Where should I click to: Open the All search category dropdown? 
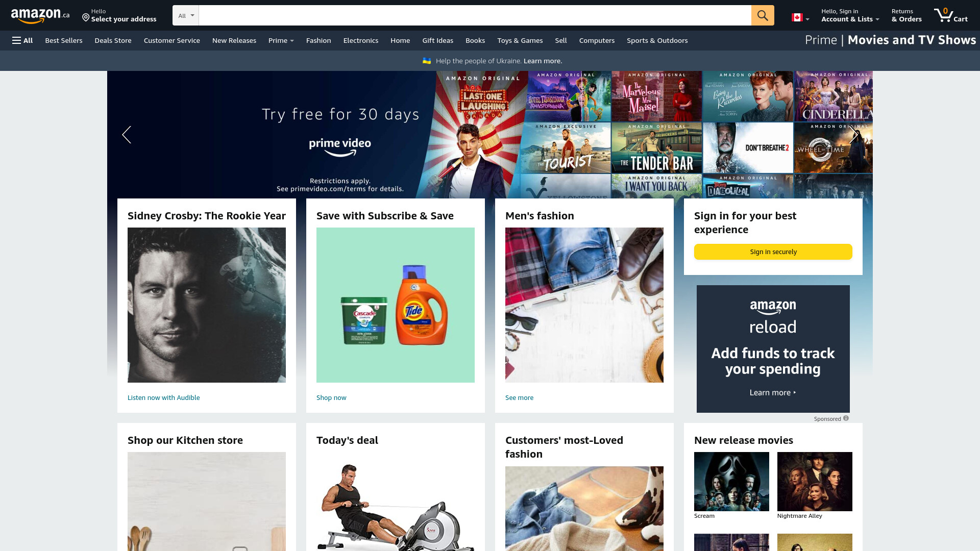pos(186,15)
